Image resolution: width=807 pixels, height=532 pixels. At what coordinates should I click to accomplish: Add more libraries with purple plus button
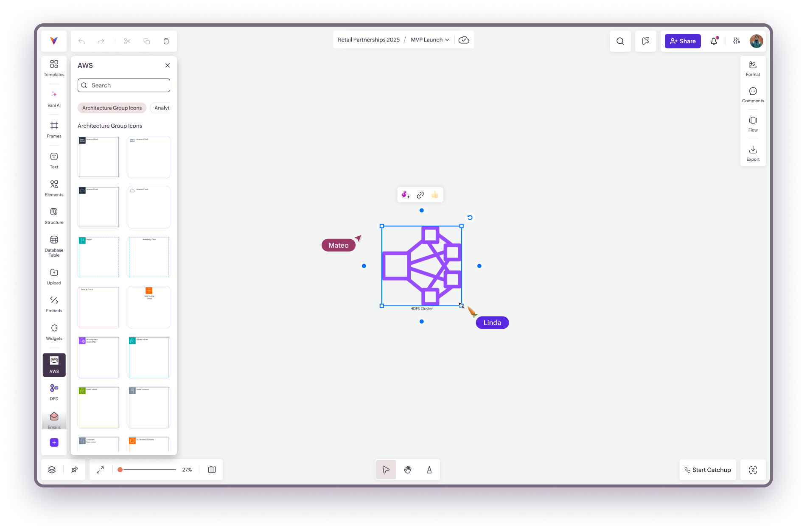(54, 442)
